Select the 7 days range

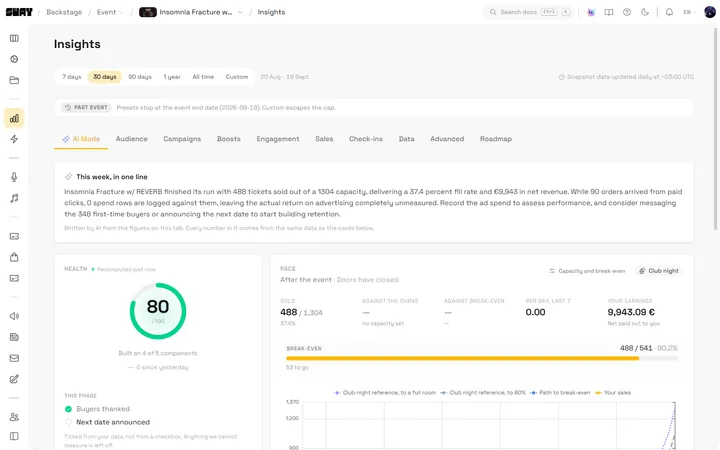click(72, 77)
